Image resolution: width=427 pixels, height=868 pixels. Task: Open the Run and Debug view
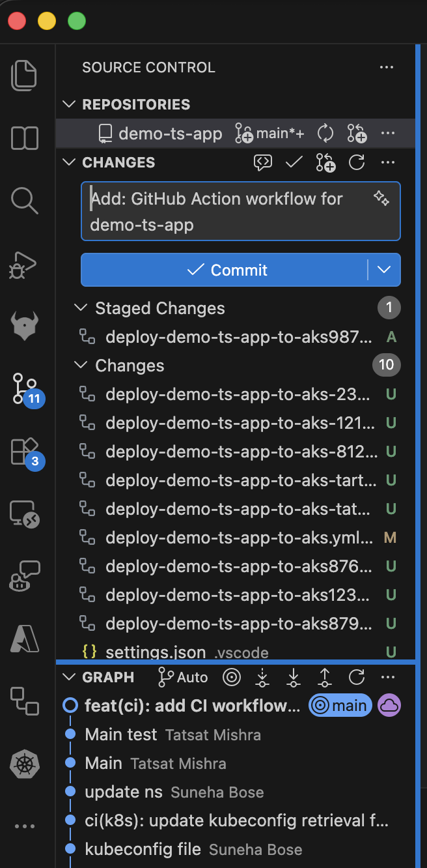point(24,265)
